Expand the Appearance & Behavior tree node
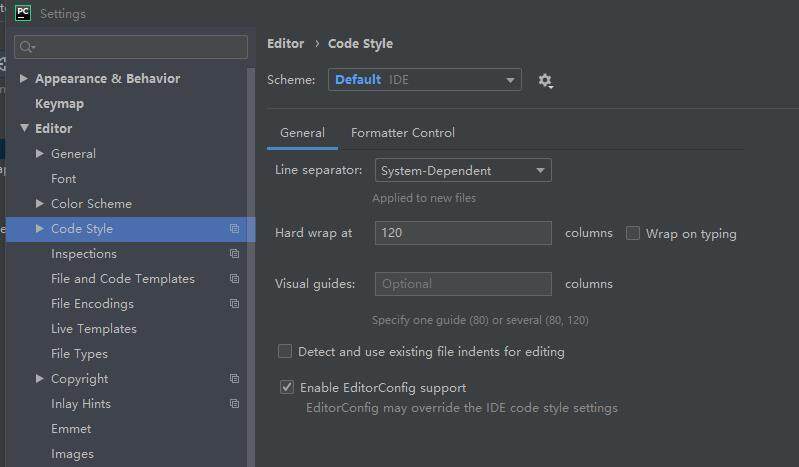This screenshot has height=467, width=799. click(x=24, y=79)
